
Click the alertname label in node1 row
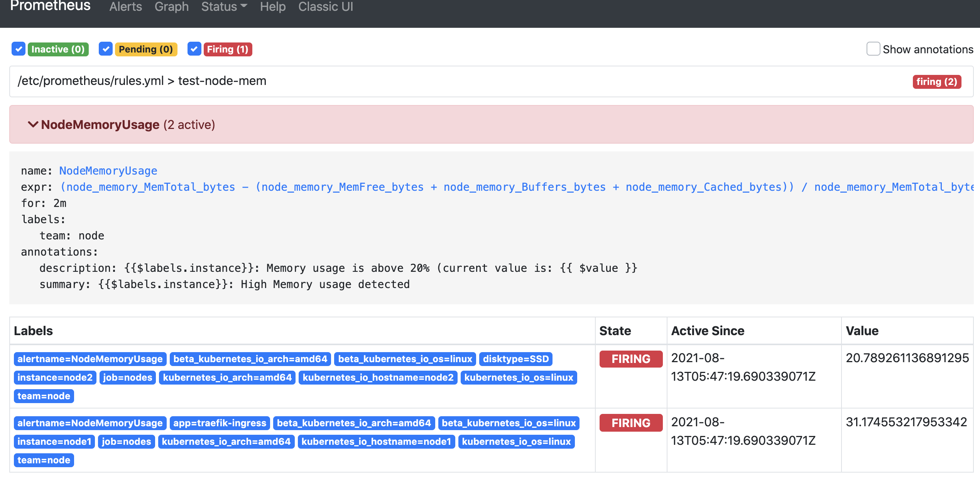90,423
